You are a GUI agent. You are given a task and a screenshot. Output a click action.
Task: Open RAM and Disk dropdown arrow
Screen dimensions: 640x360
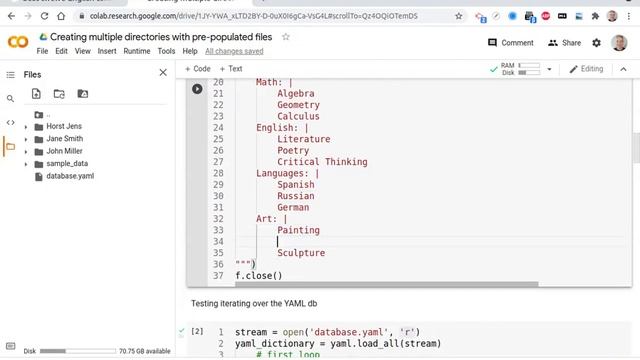click(549, 69)
